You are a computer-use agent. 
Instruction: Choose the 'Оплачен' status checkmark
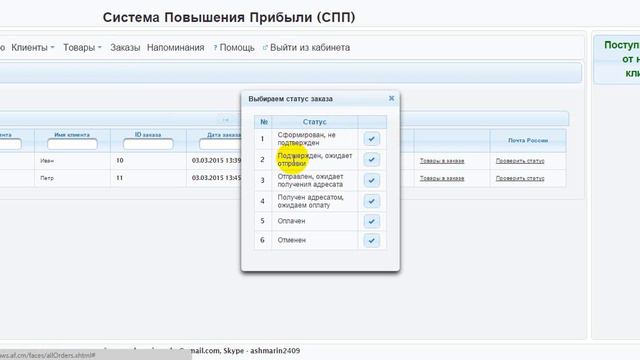point(371,221)
